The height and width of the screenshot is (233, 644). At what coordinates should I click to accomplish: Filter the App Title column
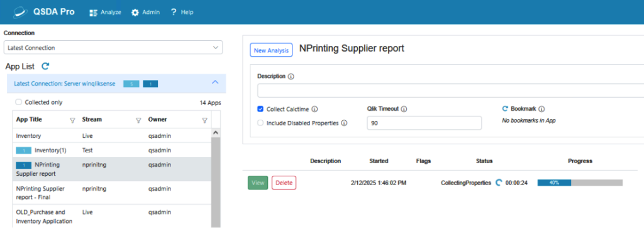click(72, 120)
